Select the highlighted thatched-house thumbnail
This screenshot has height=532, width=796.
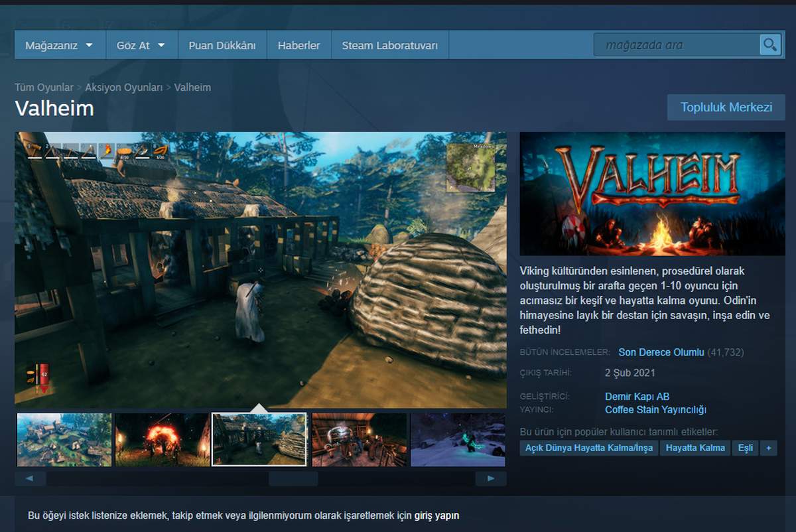[x=259, y=439]
